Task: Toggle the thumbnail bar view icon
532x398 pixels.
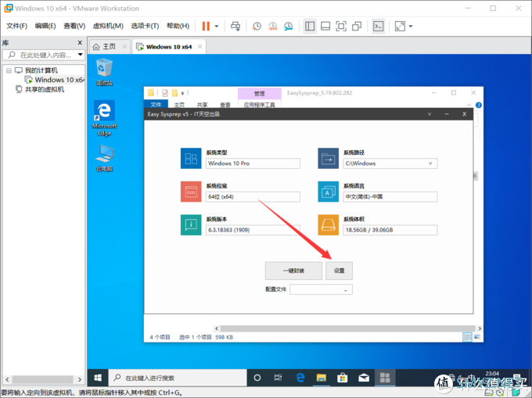Action: (325, 26)
